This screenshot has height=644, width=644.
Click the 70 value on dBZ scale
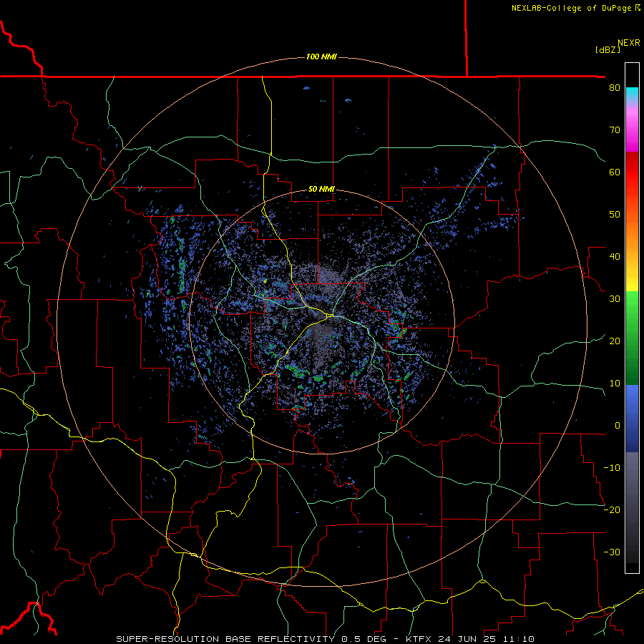[615, 130]
